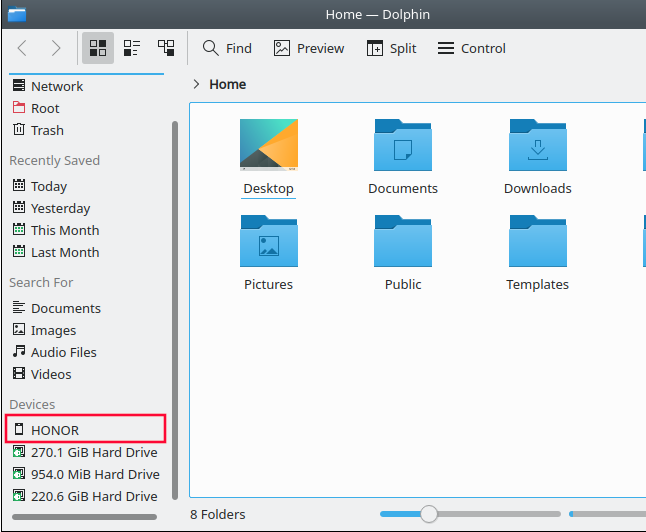646x532 pixels.
Task: Open Network in Places panel
Action: point(86,86)
